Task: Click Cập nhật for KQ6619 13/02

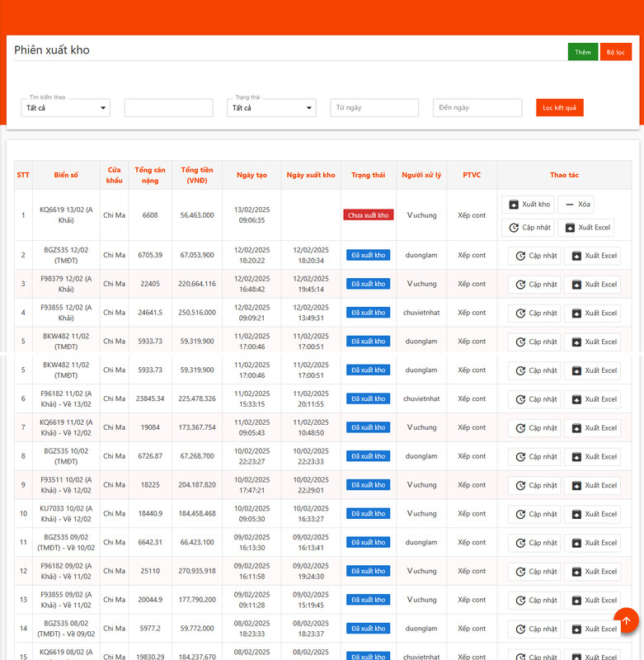Action: tap(528, 228)
